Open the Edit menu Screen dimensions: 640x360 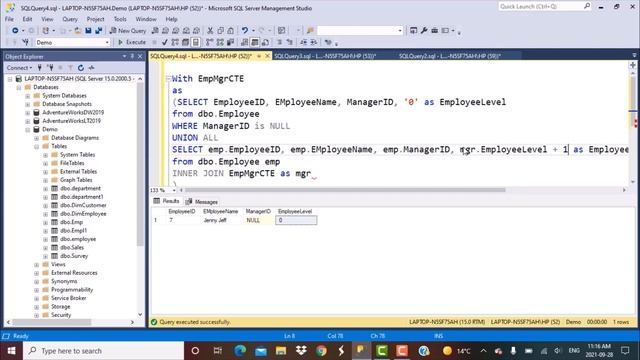tap(27, 19)
